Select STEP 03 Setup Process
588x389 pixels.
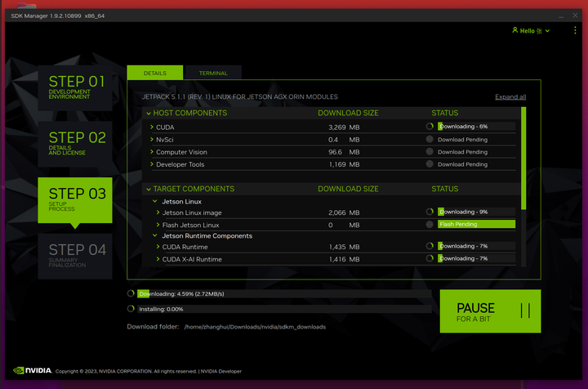coord(75,200)
